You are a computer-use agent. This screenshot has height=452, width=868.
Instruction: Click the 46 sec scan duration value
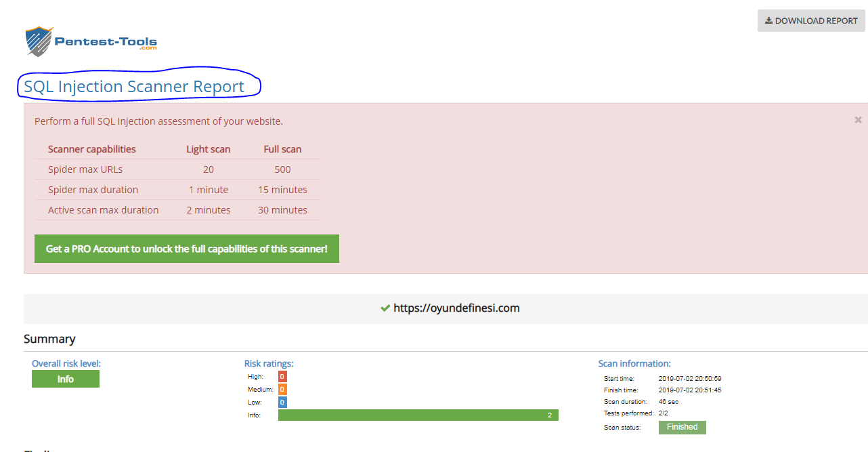[x=668, y=402]
